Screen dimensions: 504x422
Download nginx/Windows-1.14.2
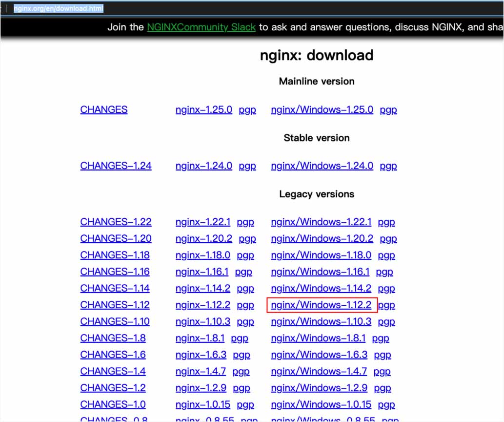tap(321, 288)
